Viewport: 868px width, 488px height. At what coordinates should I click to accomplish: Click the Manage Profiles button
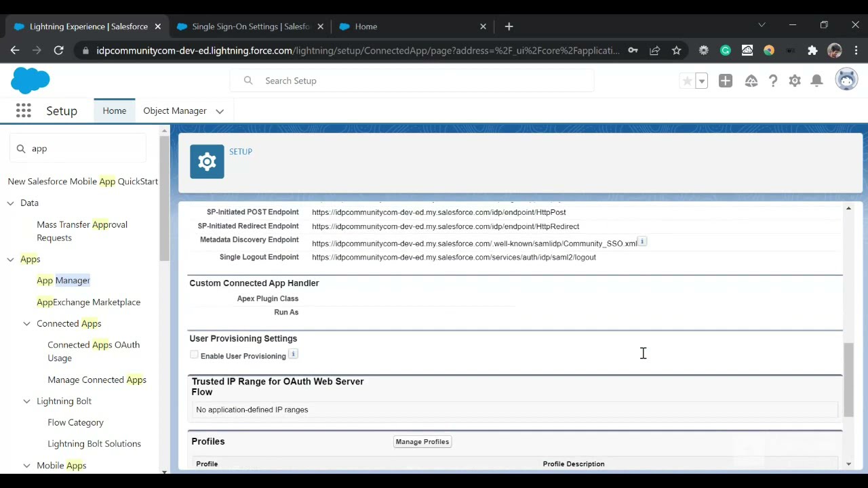[x=422, y=441]
